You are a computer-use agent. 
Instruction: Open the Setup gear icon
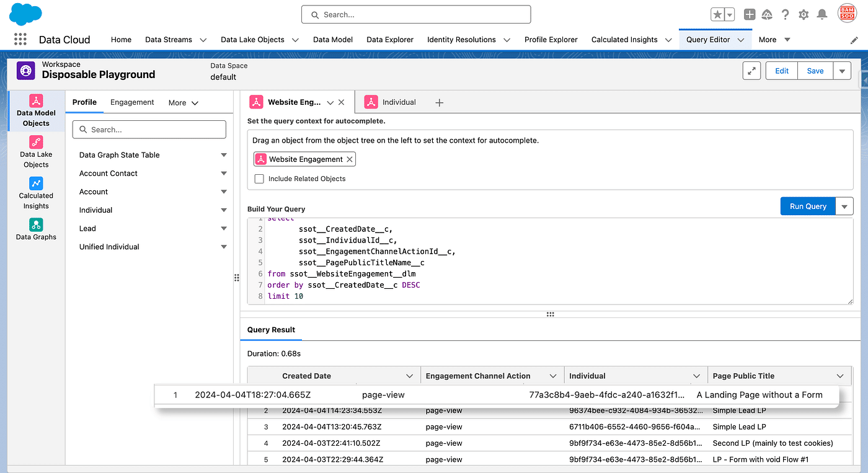pos(804,14)
